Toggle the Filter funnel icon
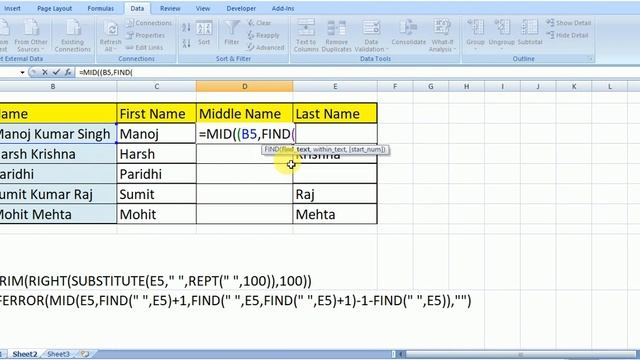Image resolution: width=640 pixels, height=360 pixels. click(x=231, y=33)
